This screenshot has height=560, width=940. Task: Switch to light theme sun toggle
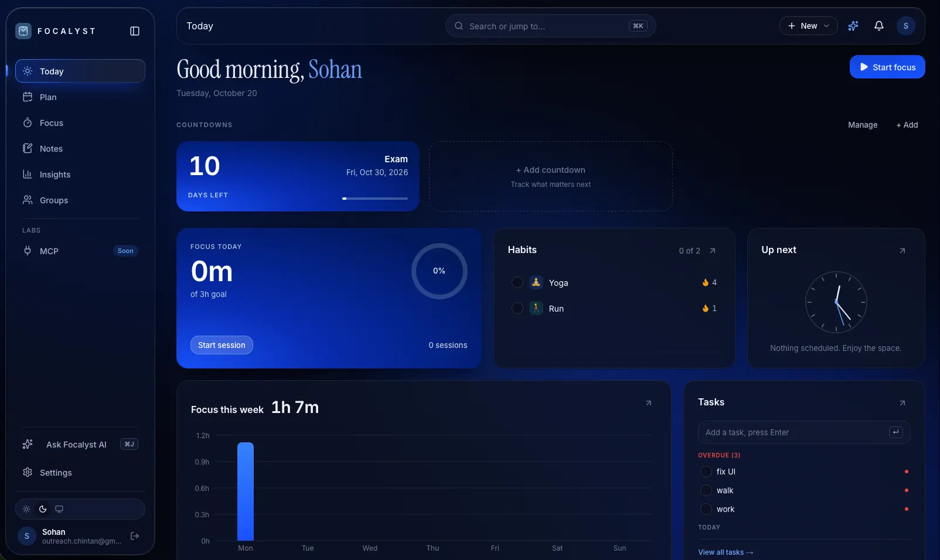tap(26, 509)
